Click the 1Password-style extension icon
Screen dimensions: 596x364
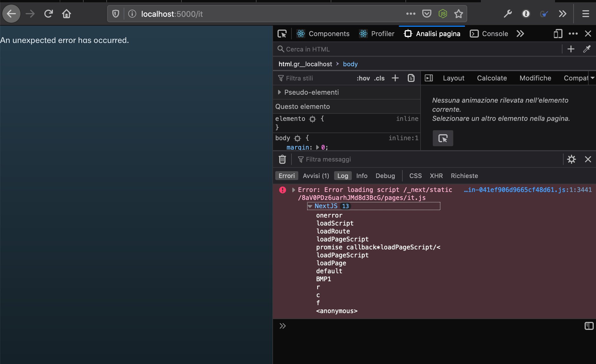tap(526, 14)
